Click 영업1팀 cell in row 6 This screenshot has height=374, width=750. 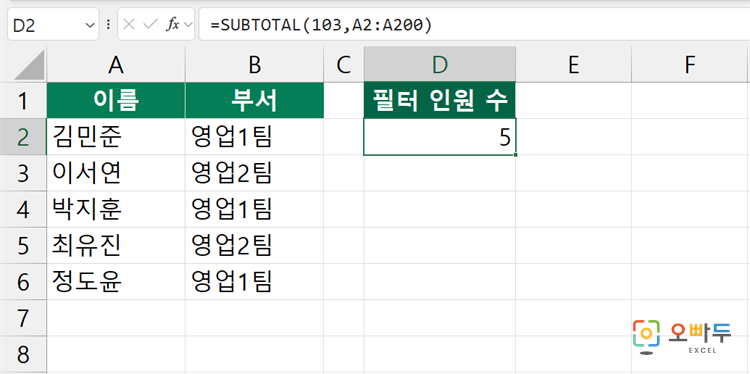tap(254, 282)
